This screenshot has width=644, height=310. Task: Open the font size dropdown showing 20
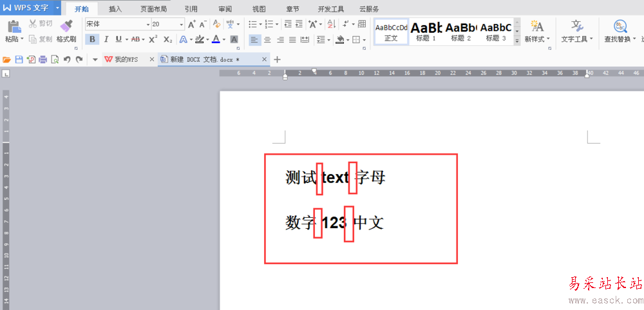tap(181, 24)
